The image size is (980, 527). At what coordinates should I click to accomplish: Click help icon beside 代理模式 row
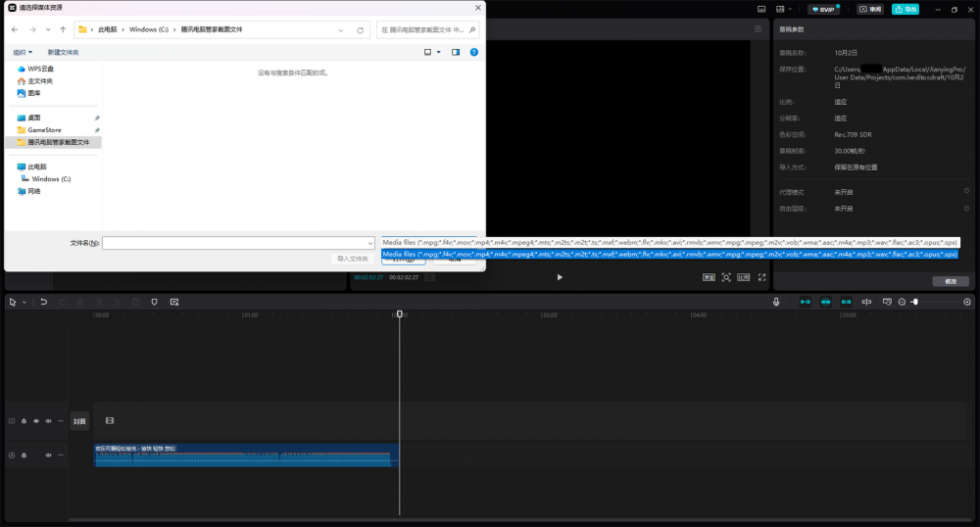966,191
